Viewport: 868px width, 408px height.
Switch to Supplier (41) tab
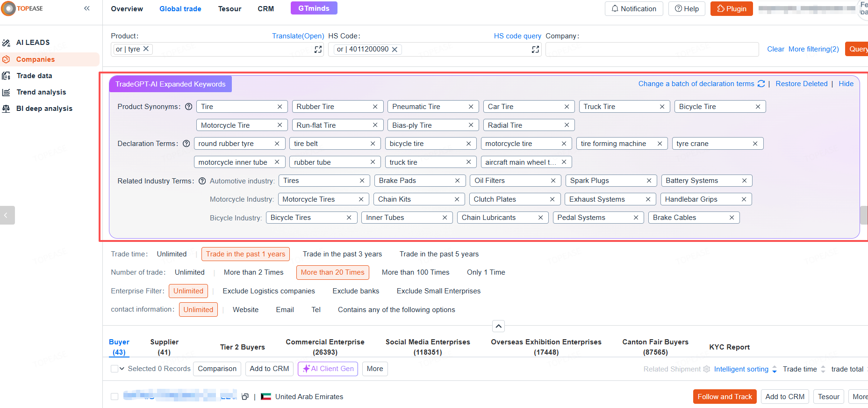click(x=164, y=347)
